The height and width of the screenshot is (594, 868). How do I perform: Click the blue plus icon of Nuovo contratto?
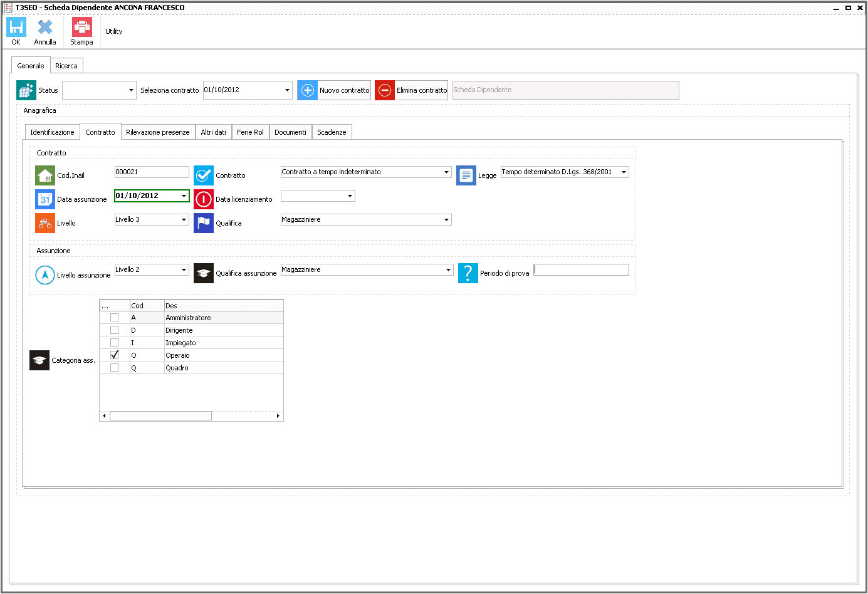click(308, 90)
